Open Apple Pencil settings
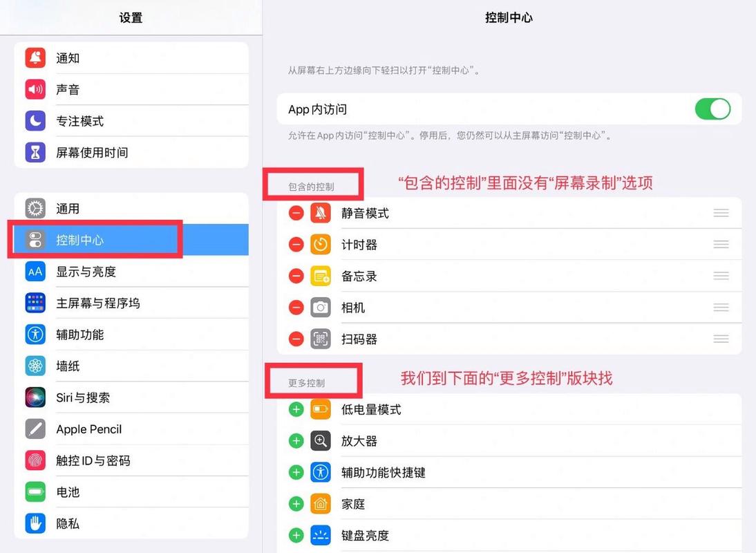 point(131,429)
